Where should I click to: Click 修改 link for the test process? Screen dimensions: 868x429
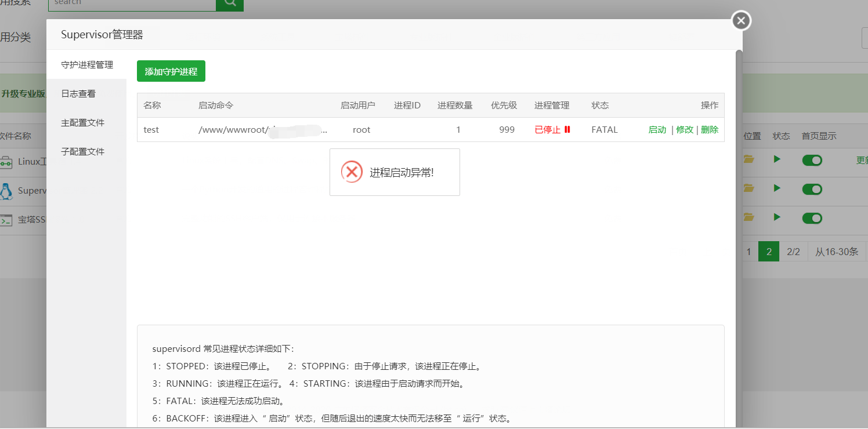pos(685,130)
